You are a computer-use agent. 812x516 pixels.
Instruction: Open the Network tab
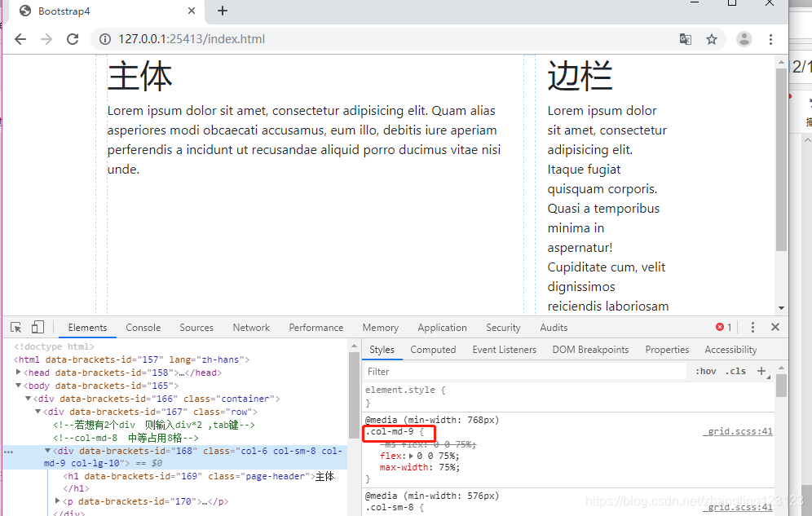pos(251,328)
